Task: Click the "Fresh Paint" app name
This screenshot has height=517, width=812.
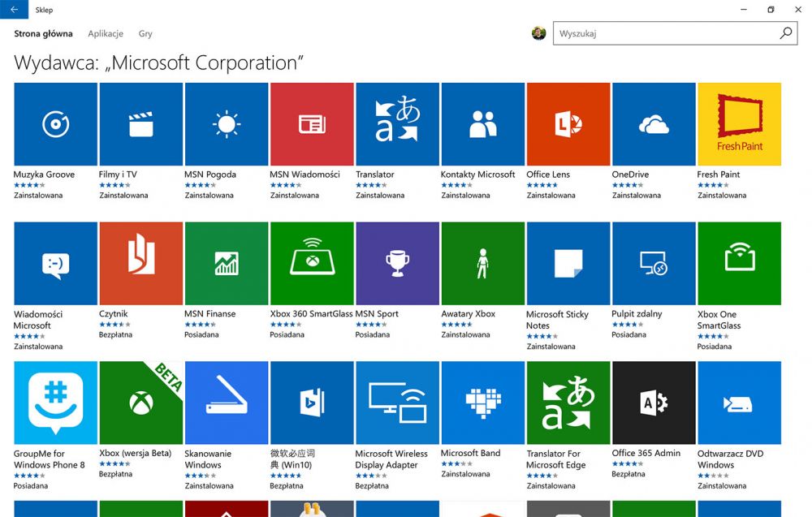Action: 719,174
